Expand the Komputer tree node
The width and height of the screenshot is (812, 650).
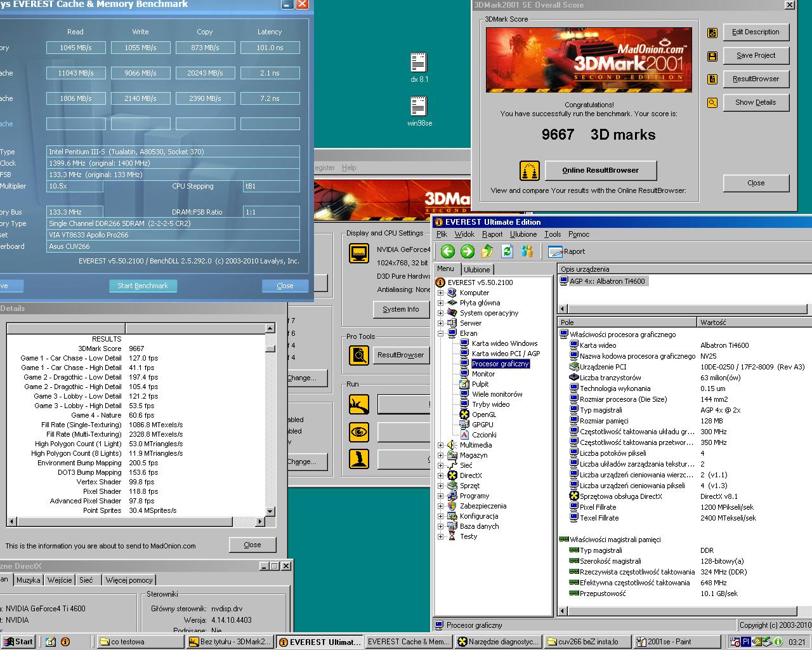click(441, 293)
